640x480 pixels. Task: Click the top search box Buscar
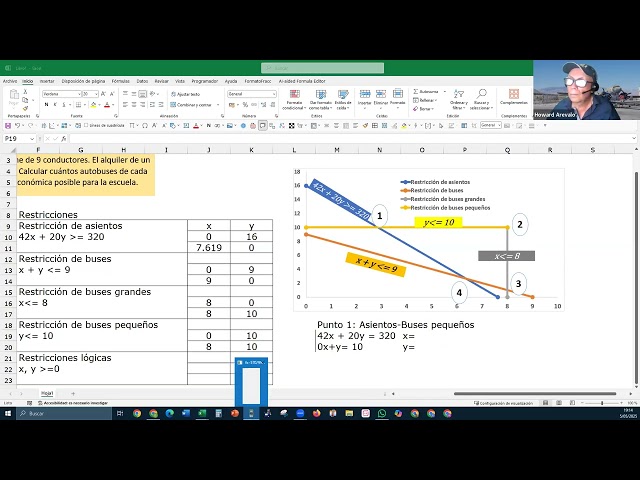click(322, 68)
